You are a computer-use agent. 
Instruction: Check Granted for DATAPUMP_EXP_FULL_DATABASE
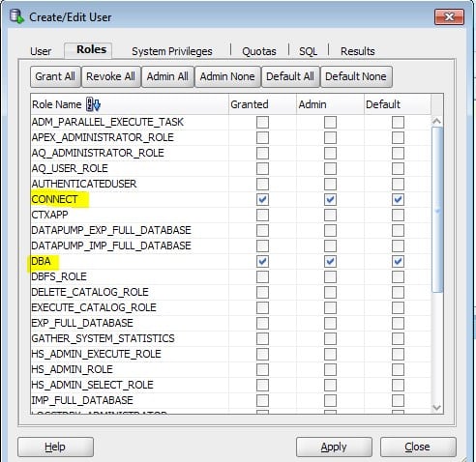pos(262,230)
